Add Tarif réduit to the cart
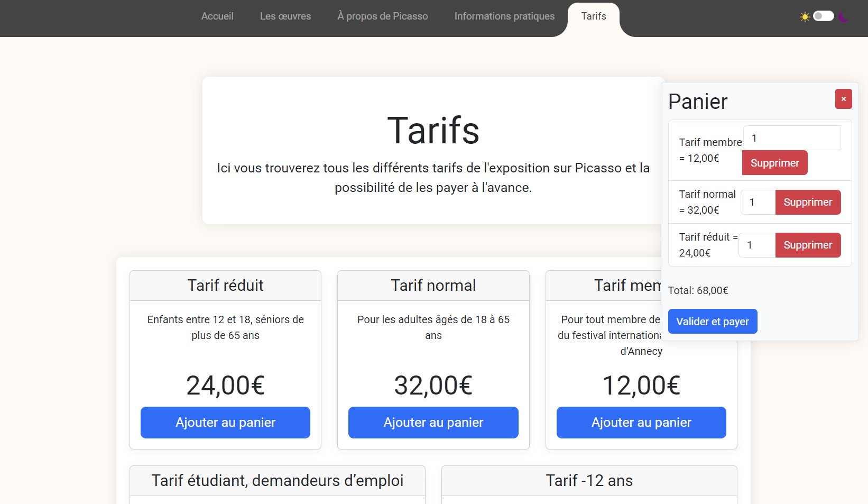The width and height of the screenshot is (868, 504). coord(225,423)
